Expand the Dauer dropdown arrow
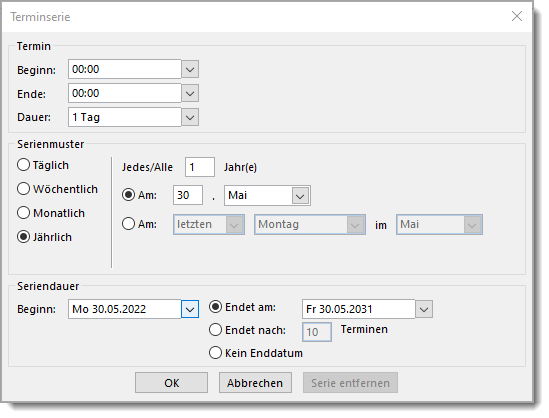The height and width of the screenshot is (418, 549). (190, 117)
